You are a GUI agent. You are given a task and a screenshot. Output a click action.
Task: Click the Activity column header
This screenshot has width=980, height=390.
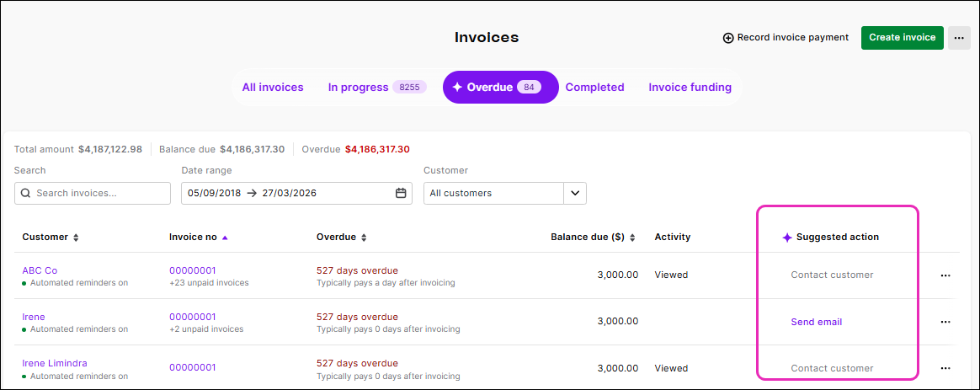coord(673,238)
